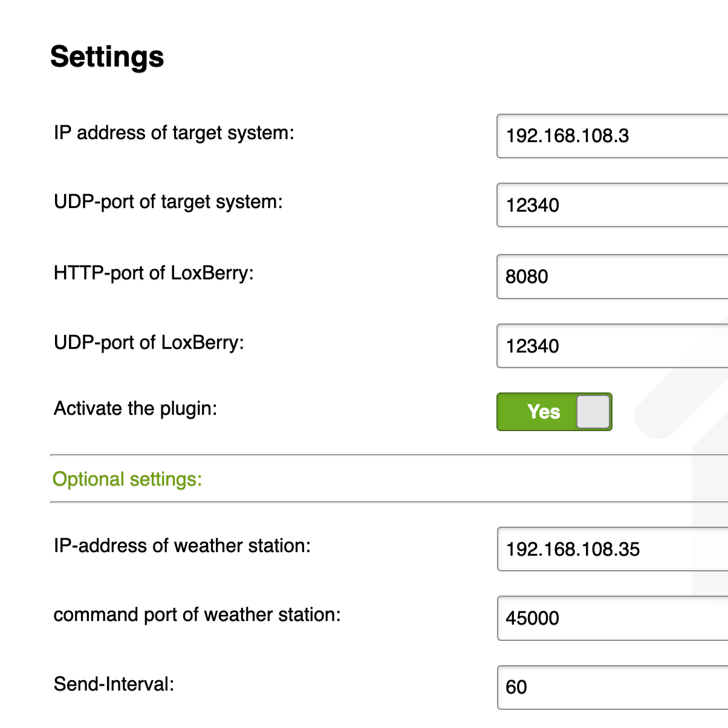
Task: Click the Settings page heading
Action: point(107,57)
